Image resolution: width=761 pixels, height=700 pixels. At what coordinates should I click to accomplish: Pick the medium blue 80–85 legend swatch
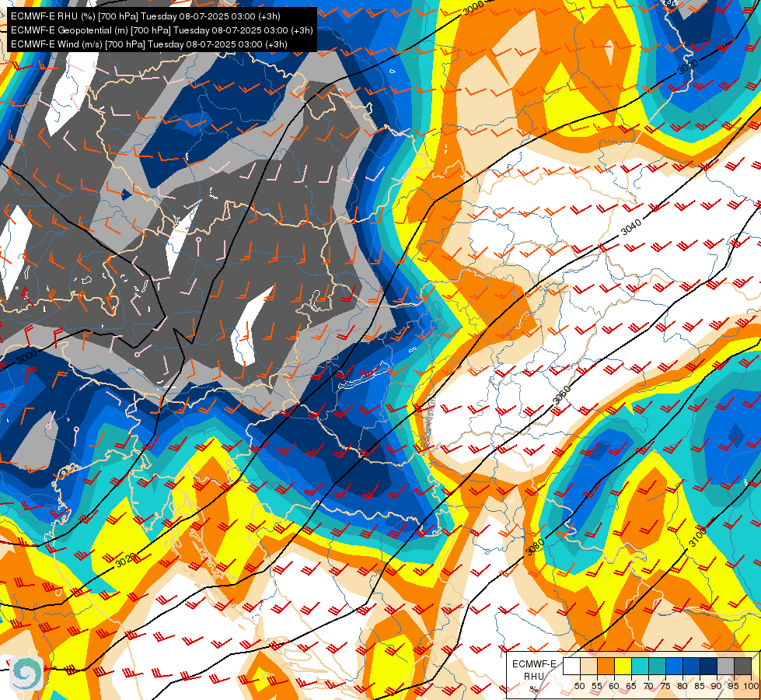point(692,666)
